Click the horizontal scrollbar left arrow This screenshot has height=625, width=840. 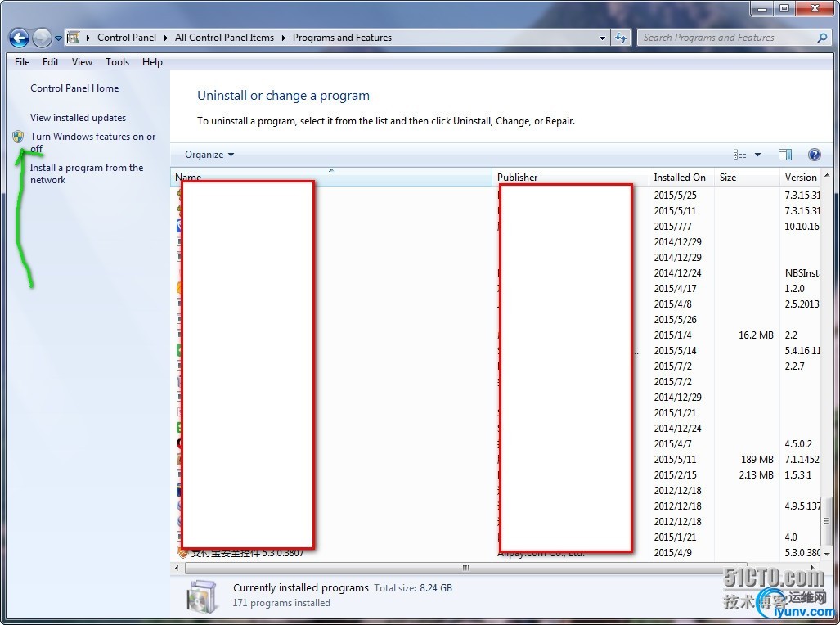tap(177, 568)
